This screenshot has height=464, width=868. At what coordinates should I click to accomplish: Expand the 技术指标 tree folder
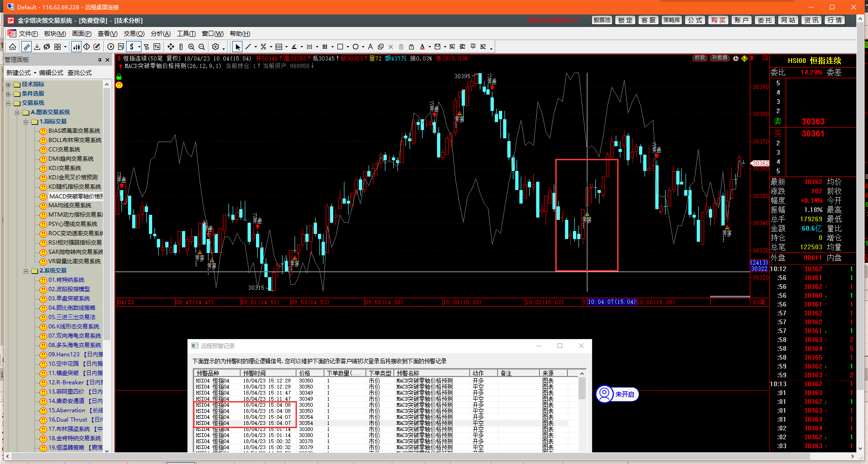[x=8, y=84]
